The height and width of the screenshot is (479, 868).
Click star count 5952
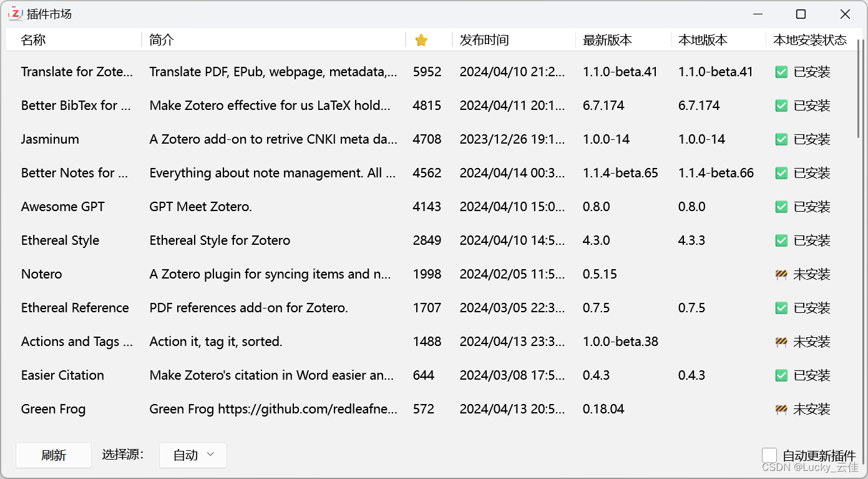tap(427, 72)
